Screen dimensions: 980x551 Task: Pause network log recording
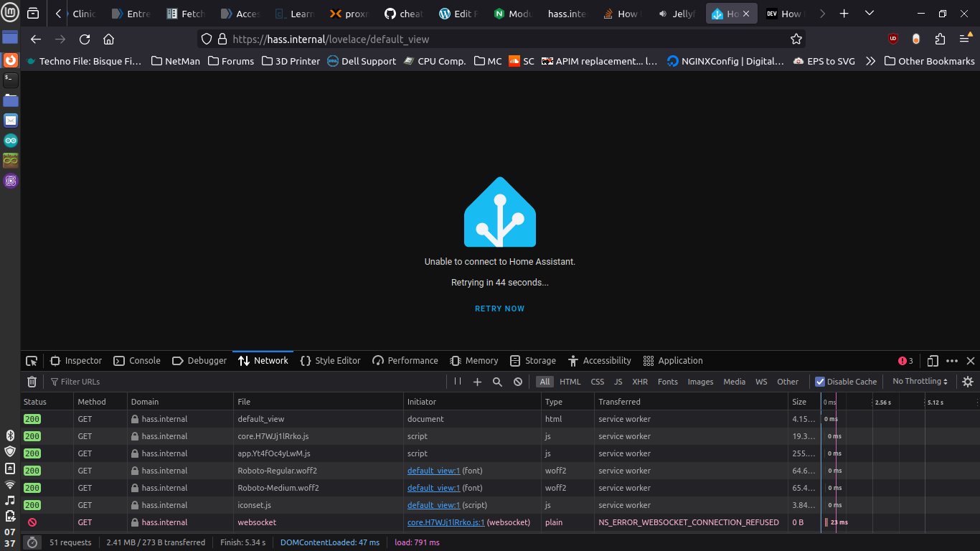[458, 382]
